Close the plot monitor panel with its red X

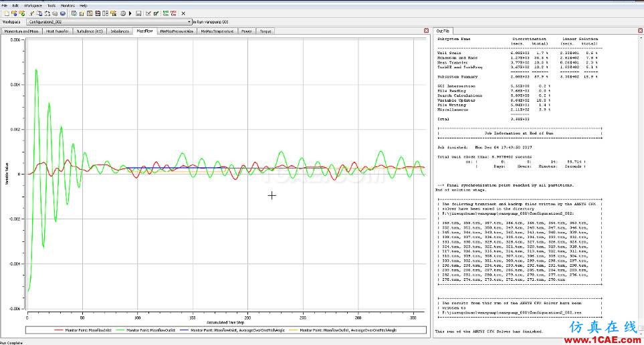pos(426,31)
